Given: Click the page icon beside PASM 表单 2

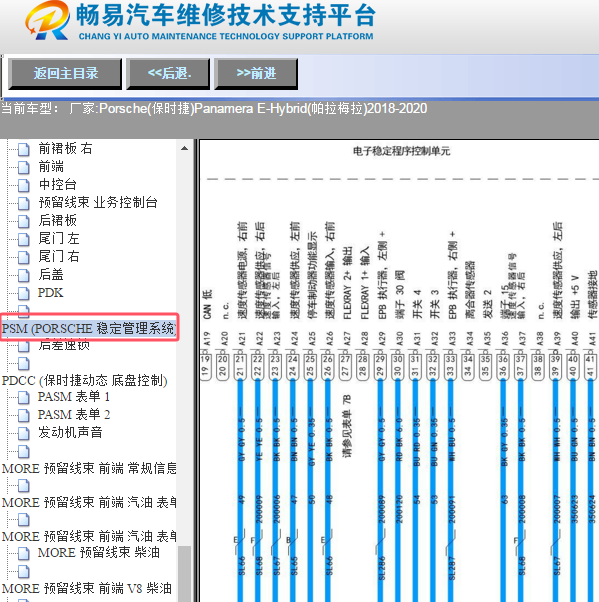Looking at the screenshot, I should [23, 415].
